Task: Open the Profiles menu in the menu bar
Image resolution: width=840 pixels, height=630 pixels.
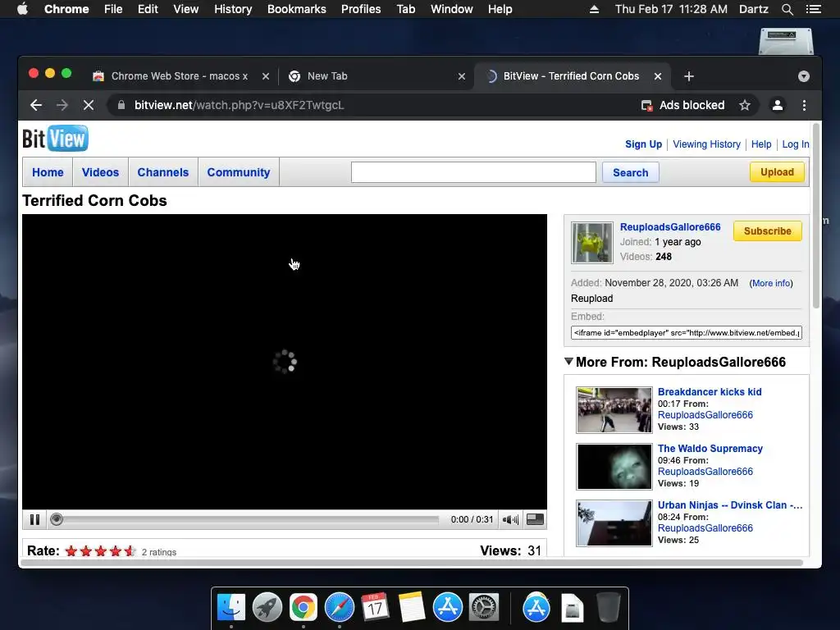Action: pos(361,9)
